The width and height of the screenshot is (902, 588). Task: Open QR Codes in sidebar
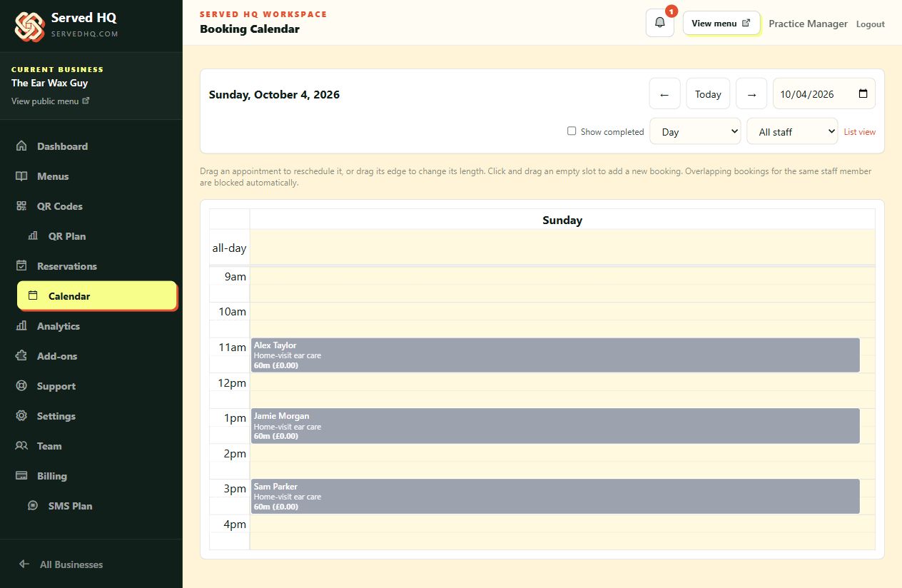coord(60,206)
